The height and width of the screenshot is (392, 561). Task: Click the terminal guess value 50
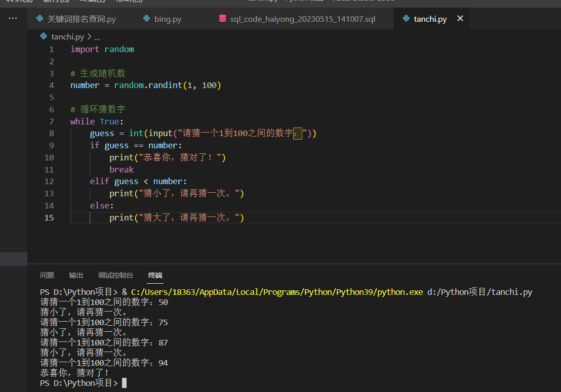163,302
